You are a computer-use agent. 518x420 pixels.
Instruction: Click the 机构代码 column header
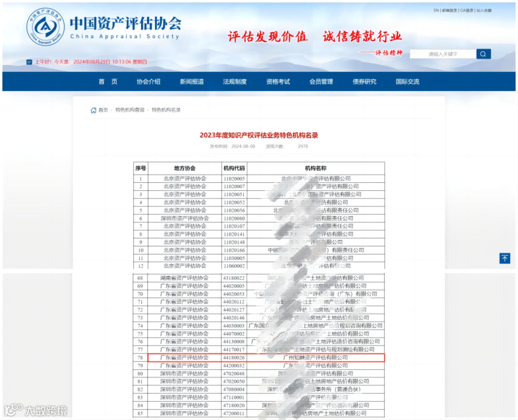click(234, 168)
